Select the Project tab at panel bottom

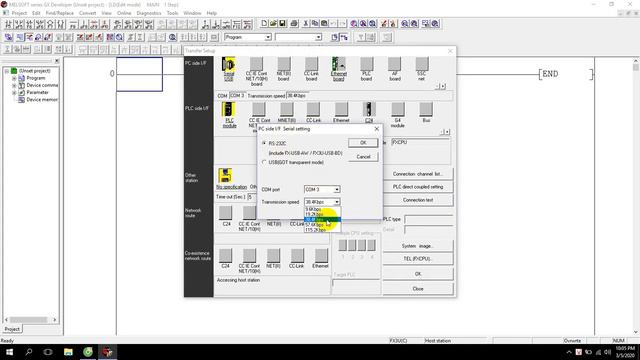click(12, 329)
